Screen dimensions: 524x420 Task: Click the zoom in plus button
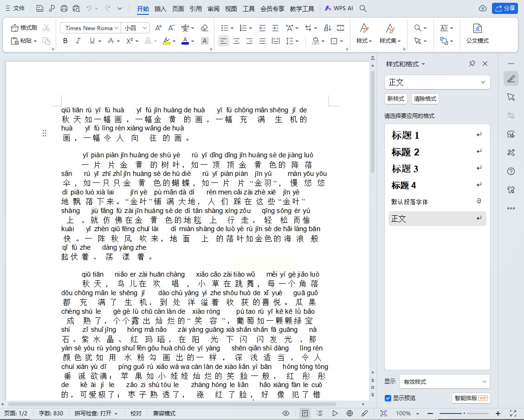498,414
